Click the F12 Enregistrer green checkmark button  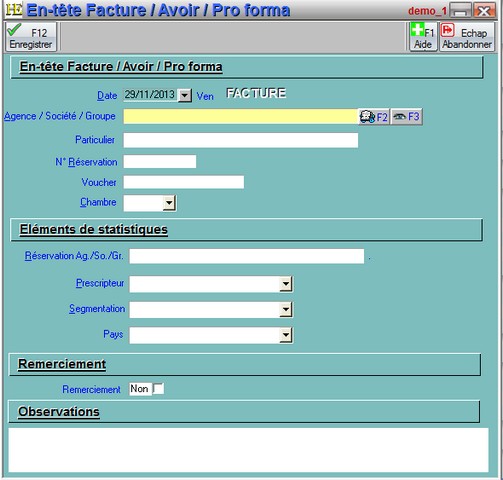(31, 37)
